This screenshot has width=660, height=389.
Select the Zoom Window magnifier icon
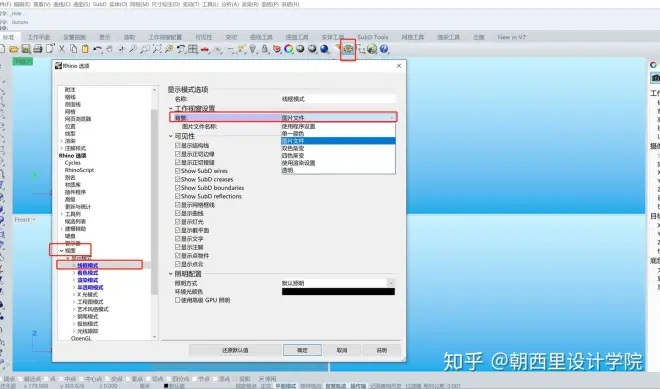pos(145,49)
